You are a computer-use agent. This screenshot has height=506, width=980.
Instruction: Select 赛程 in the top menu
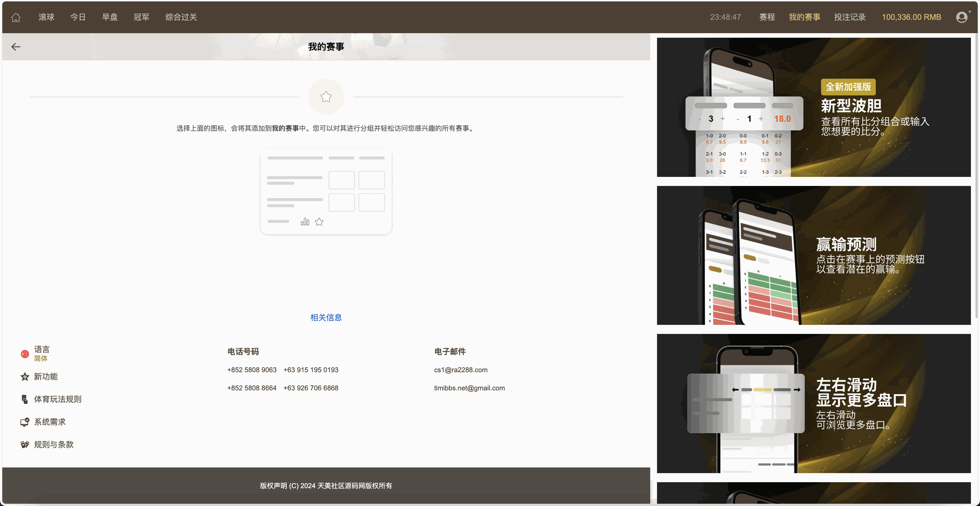[x=766, y=17]
